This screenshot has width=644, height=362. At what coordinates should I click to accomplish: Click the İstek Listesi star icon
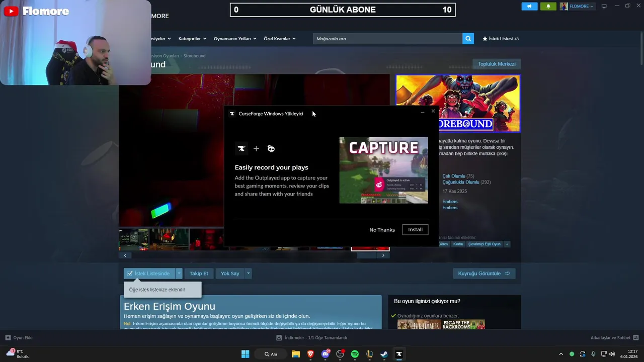pyautogui.click(x=485, y=39)
